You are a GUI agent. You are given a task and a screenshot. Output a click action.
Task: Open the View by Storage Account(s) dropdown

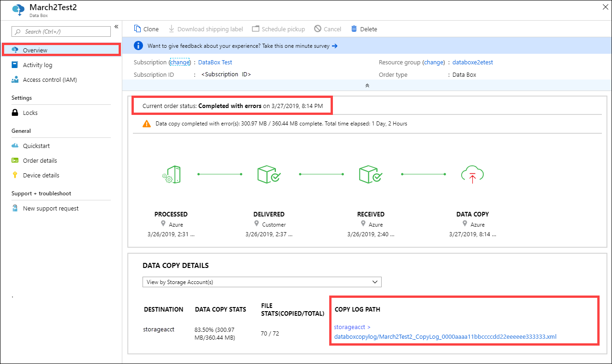click(x=262, y=281)
